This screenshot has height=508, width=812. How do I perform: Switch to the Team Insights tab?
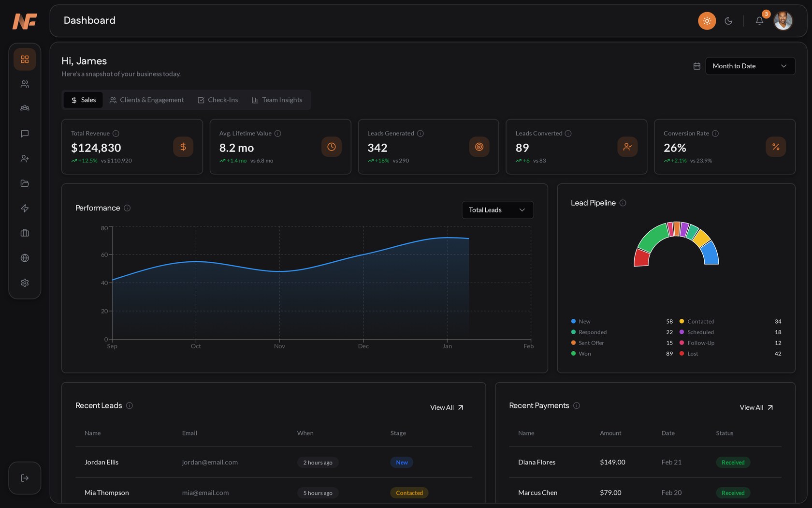pos(277,100)
